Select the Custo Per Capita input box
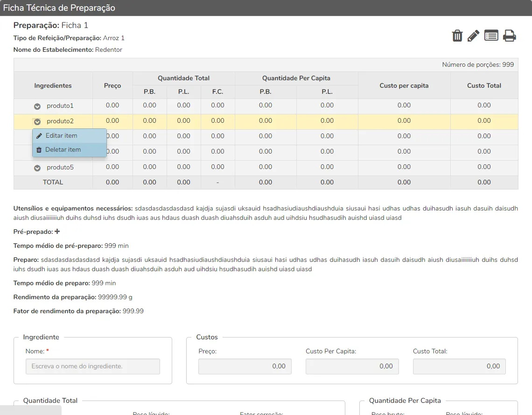The width and height of the screenshot is (532, 415). click(352, 366)
